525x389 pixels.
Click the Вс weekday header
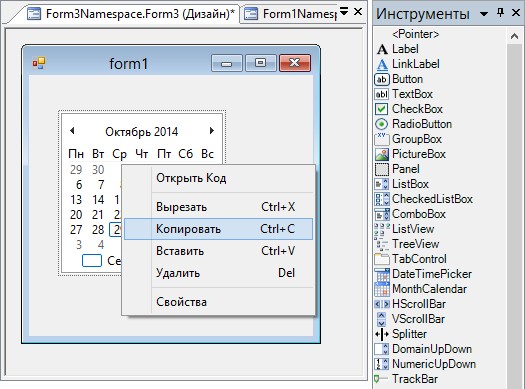[207, 154]
